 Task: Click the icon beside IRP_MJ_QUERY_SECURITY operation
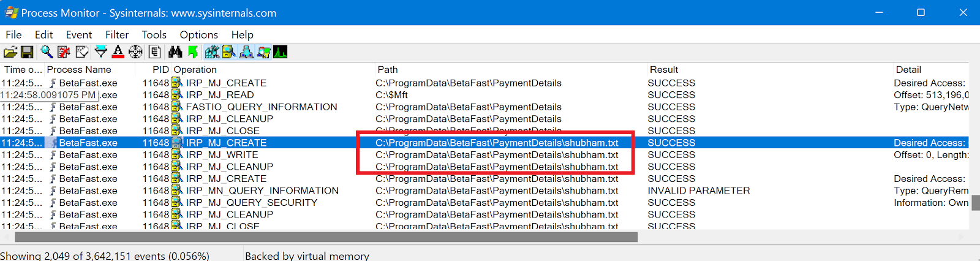tap(177, 203)
